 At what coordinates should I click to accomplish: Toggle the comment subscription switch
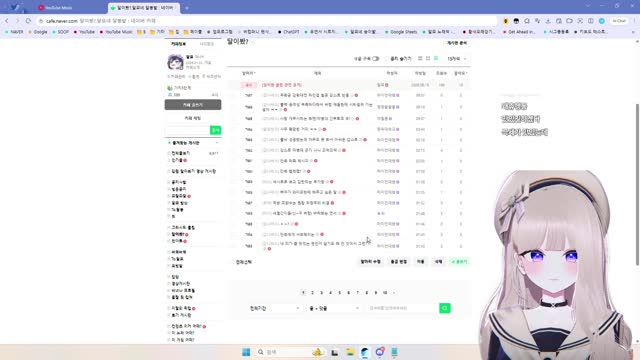coord(376,59)
